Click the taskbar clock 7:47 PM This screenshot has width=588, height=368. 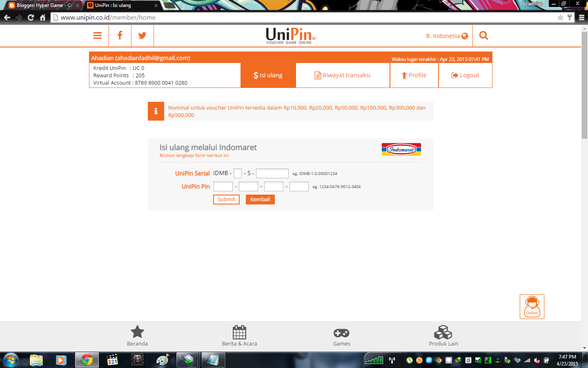[x=567, y=357]
